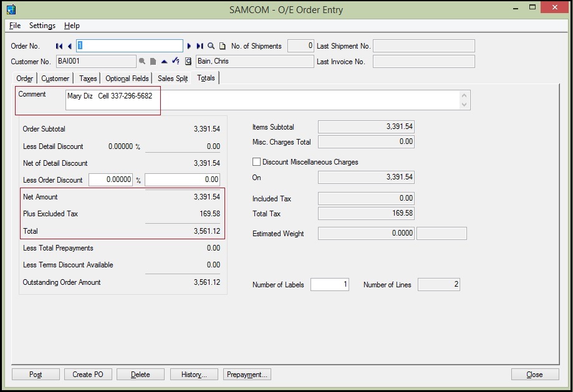The height and width of the screenshot is (392, 573).
Task: Click the Less Order Discount percent field
Action: coord(110,179)
